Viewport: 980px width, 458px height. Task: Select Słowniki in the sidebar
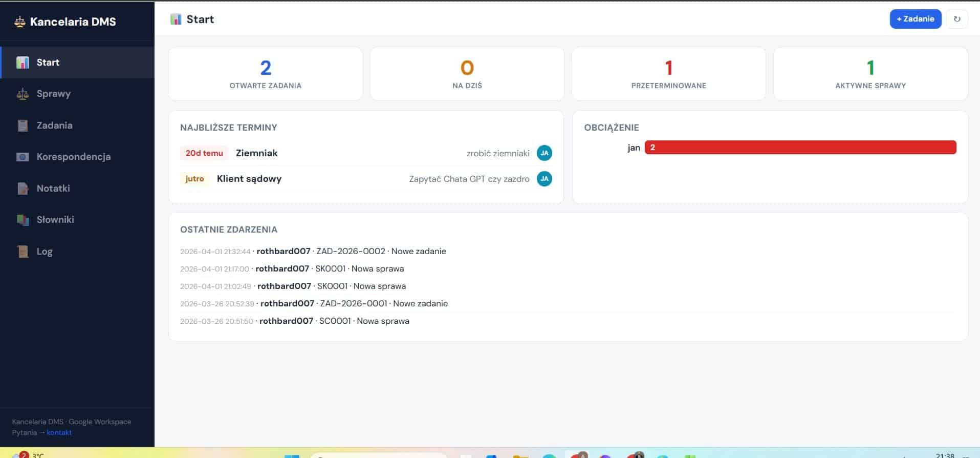tap(77, 220)
